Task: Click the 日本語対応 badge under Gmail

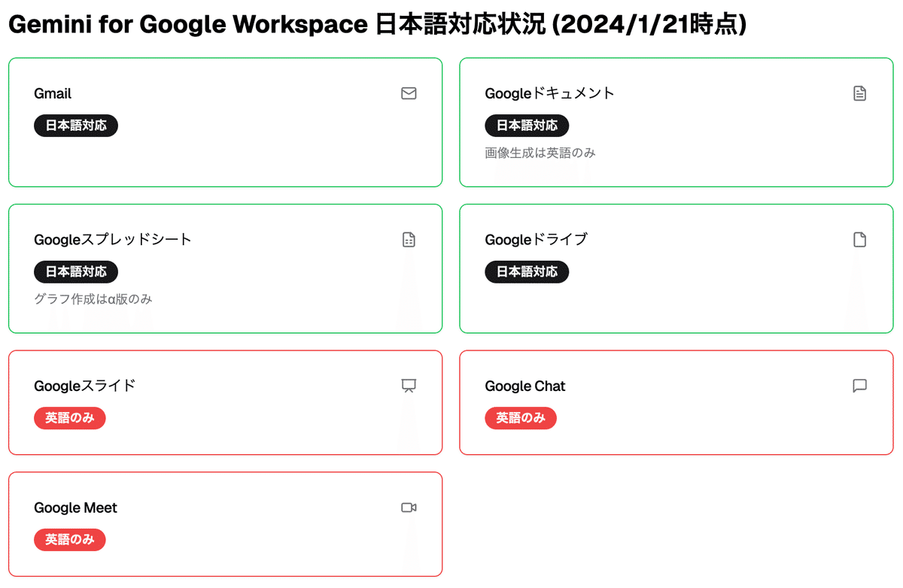Action: (x=76, y=126)
